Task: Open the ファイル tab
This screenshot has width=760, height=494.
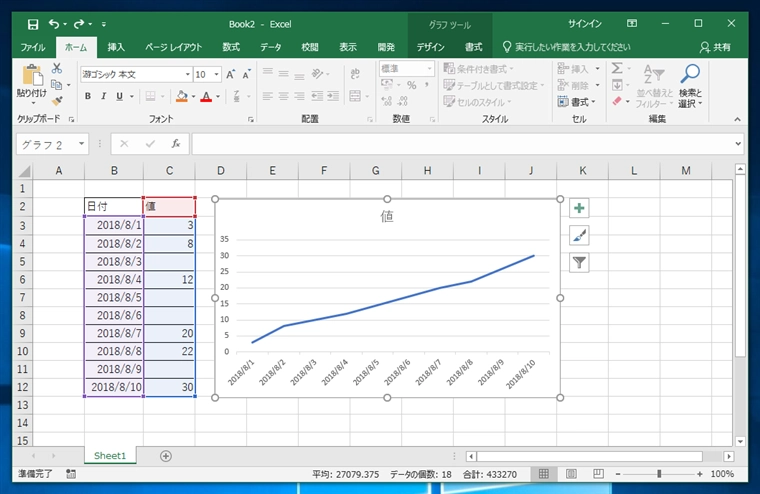Action: point(33,47)
